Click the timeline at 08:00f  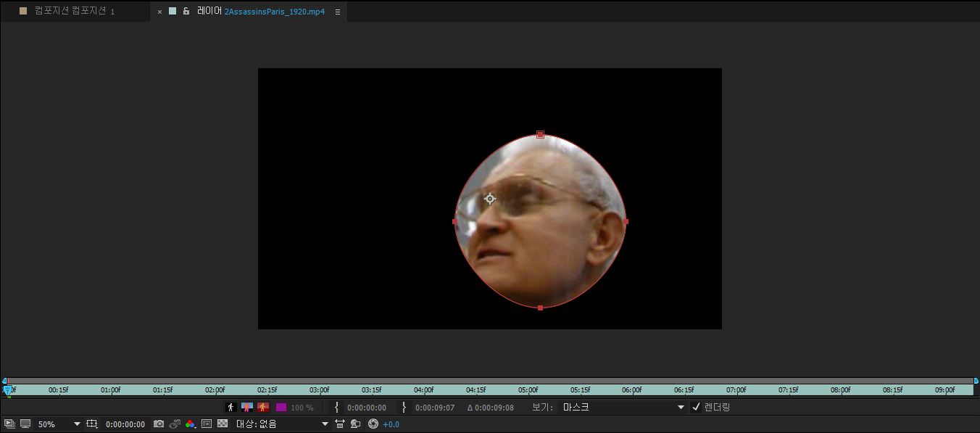click(841, 389)
